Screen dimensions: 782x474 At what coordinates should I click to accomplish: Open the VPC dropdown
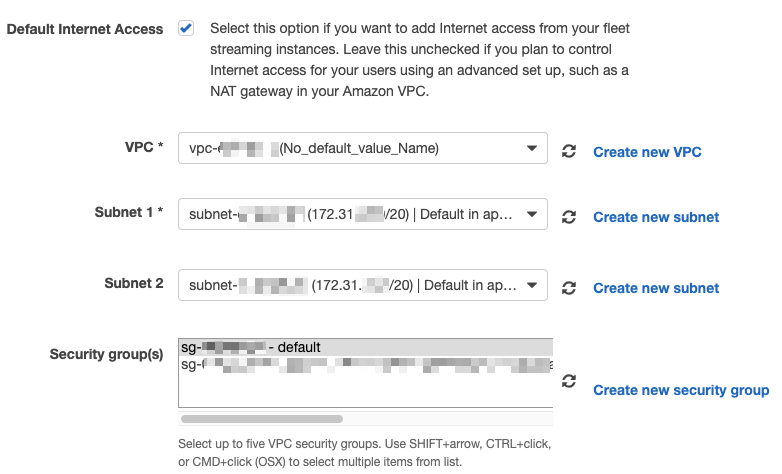tap(363, 149)
